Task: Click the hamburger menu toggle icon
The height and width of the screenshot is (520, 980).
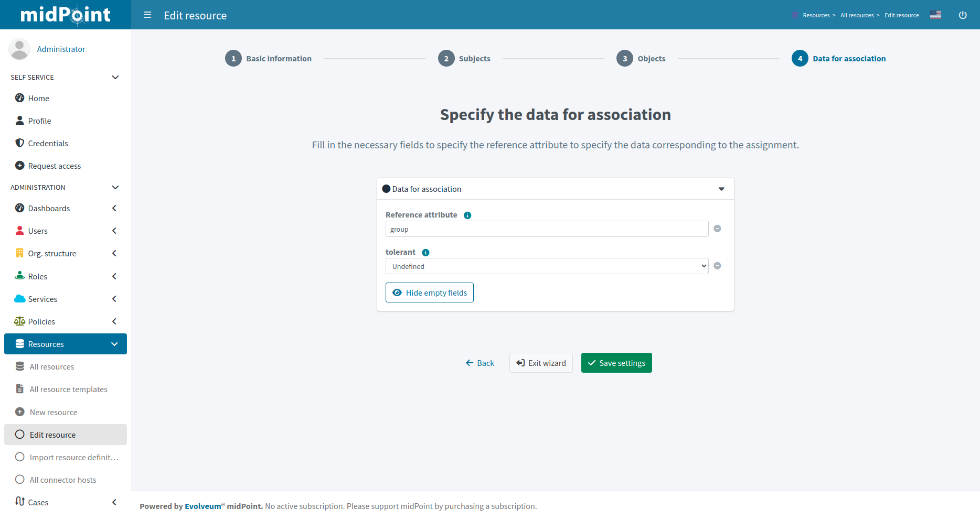Action: (147, 15)
